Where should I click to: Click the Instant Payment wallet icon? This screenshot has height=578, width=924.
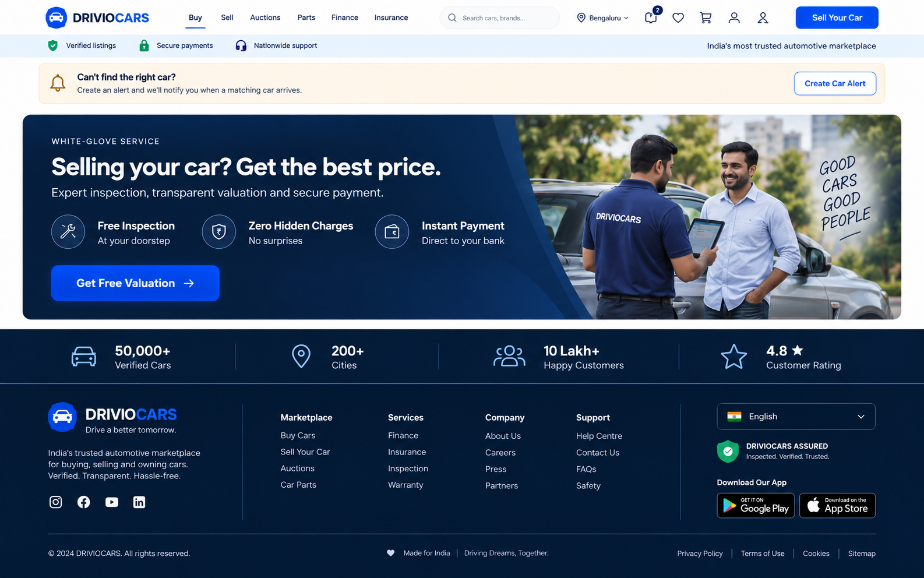click(392, 232)
